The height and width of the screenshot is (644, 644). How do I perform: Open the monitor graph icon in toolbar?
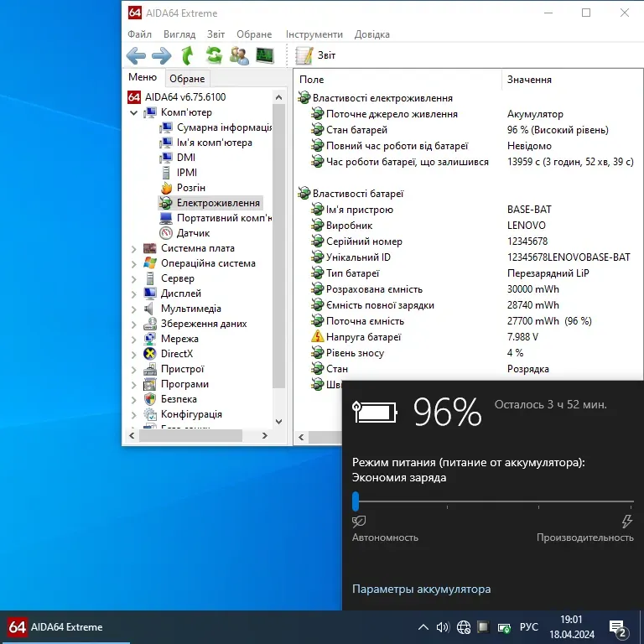265,56
